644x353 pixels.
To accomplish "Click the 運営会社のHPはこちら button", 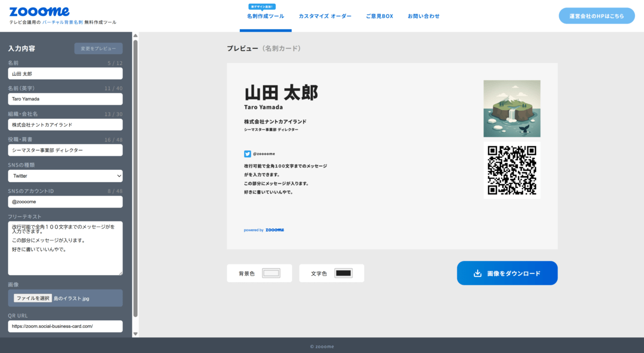I will [596, 16].
